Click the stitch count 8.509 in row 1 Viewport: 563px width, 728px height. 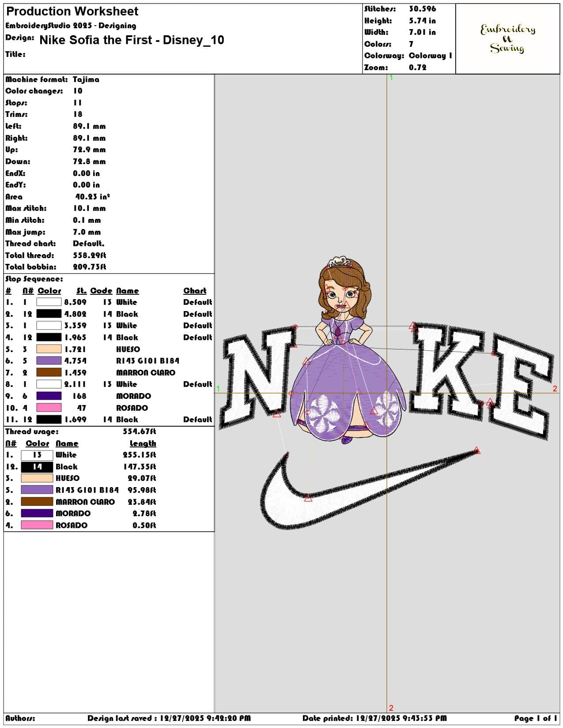(76, 302)
